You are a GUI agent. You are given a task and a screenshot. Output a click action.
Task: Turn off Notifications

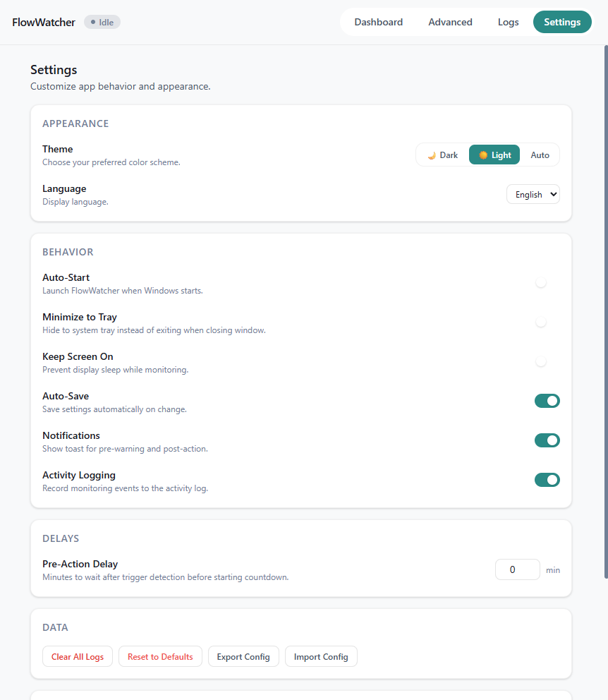pos(547,440)
